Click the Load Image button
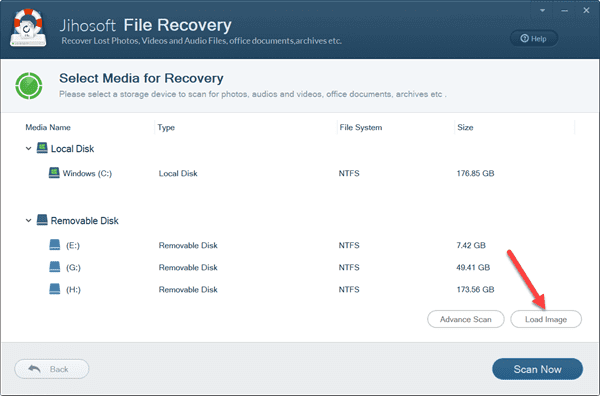 click(546, 319)
